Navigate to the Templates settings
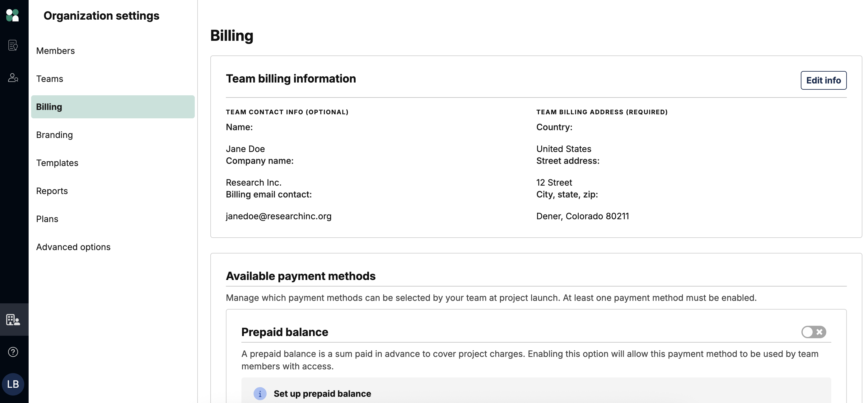This screenshot has height=403, width=868. click(57, 163)
